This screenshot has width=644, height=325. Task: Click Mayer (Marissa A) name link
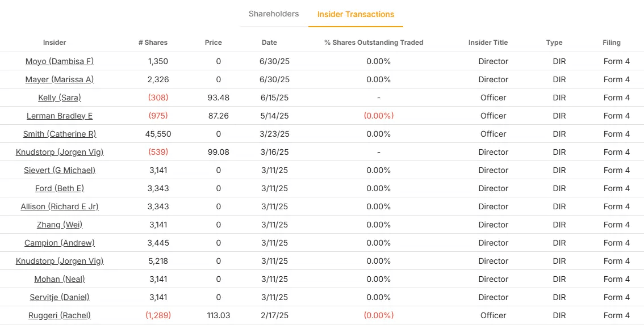[x=60, y=79]
